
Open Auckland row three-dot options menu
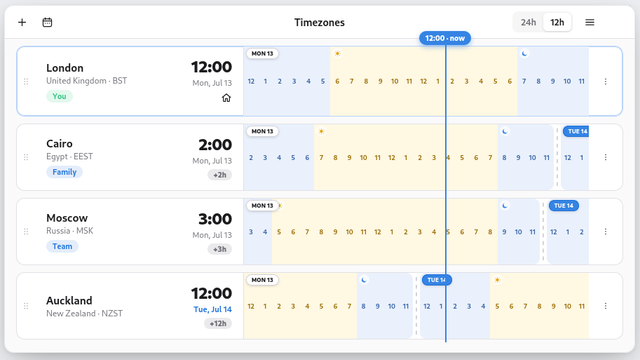606,306
